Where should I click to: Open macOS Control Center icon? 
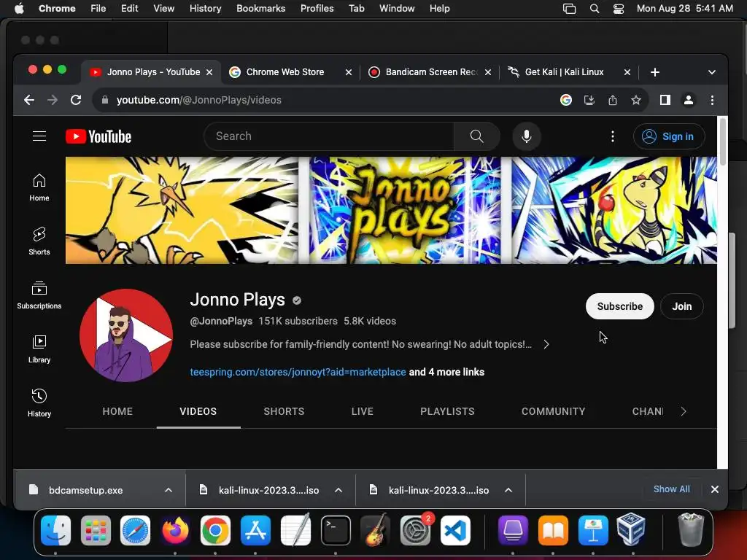(x=619, y=9)
